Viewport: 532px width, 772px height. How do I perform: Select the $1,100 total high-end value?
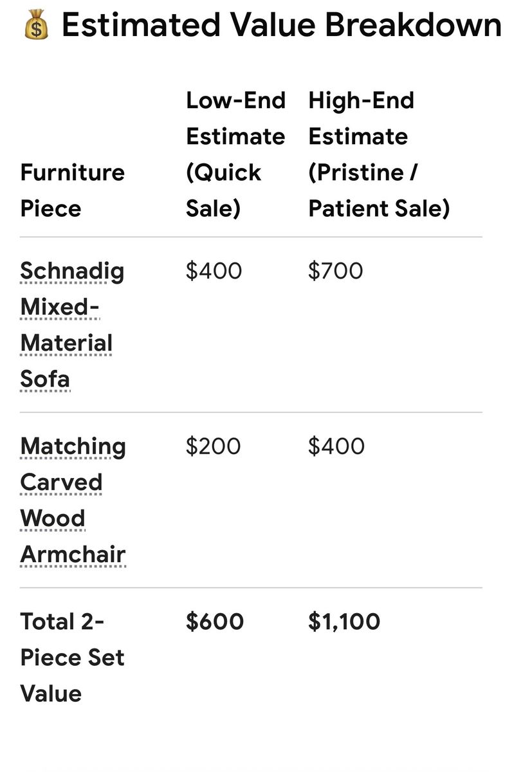click(x=344, y=621)
